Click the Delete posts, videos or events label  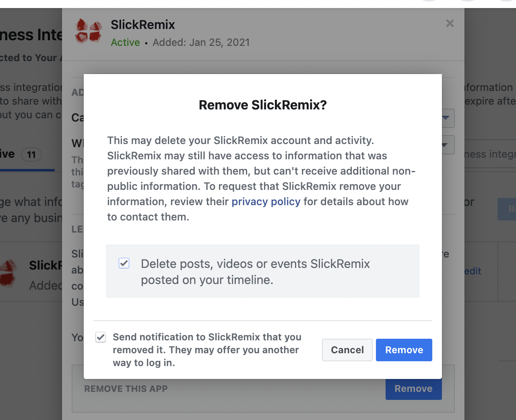(255, 272)
